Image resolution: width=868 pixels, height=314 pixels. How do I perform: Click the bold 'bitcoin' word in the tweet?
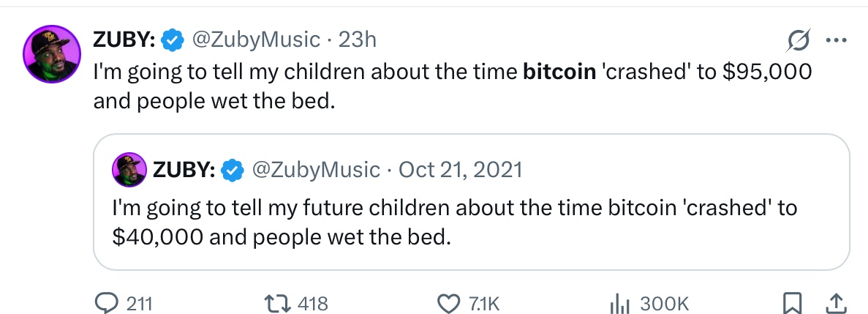pos(559,73)
